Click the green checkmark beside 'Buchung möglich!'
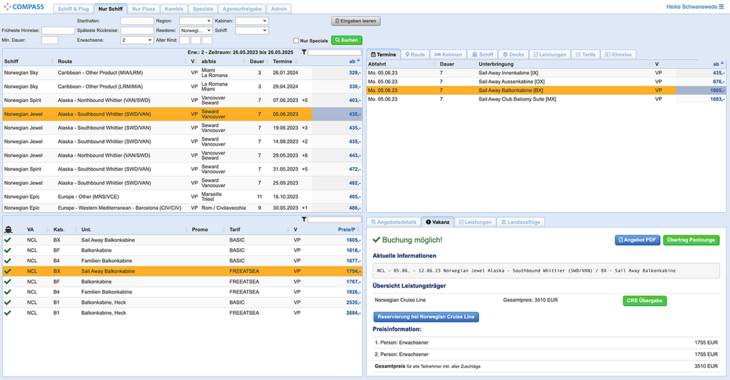 [376, 240]
